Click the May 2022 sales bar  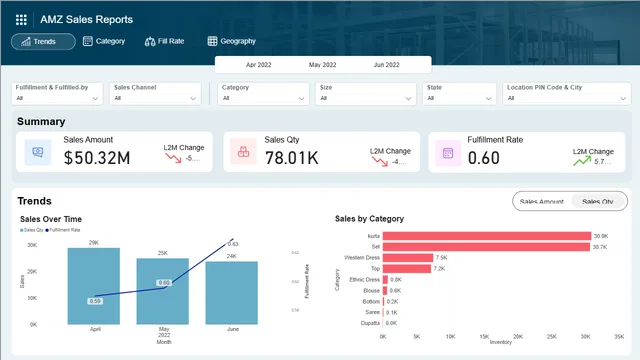coord(162,291)
